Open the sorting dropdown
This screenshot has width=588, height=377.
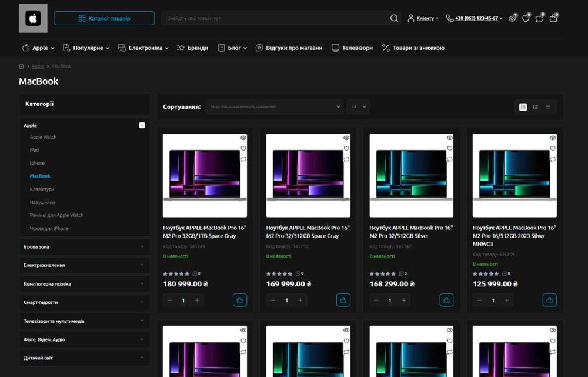coord(274,107)
